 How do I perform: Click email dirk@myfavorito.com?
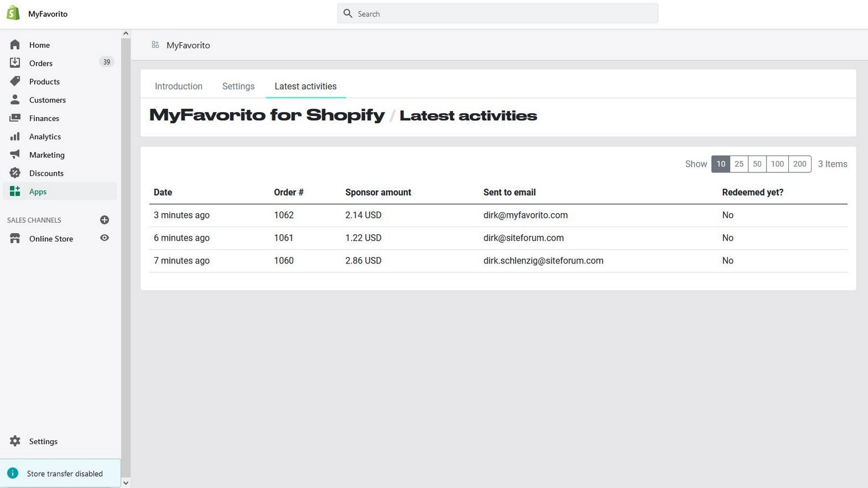[526, 215]
